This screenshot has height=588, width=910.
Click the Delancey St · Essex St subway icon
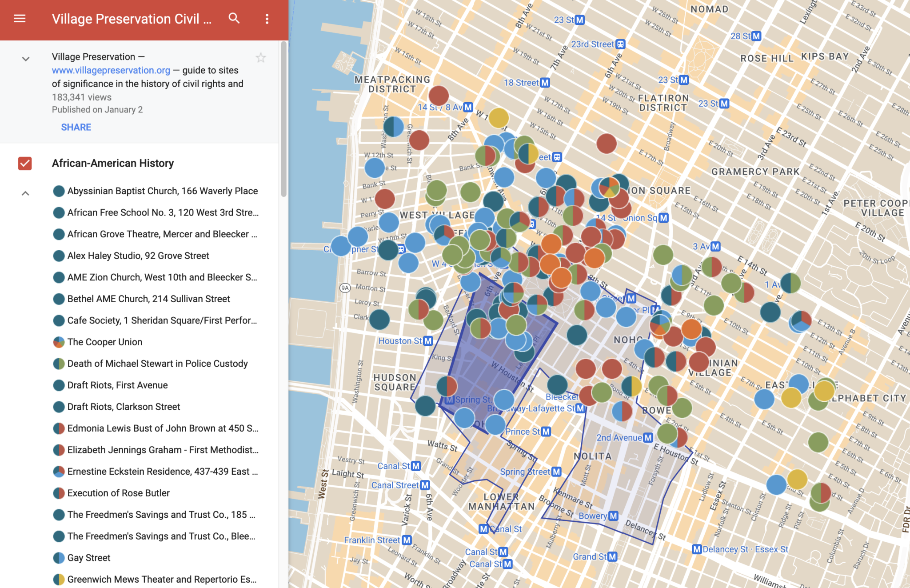[x=697, y=549]
